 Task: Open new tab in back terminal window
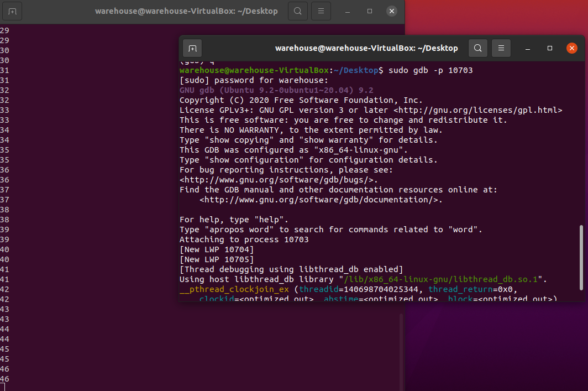click(12, 11)
